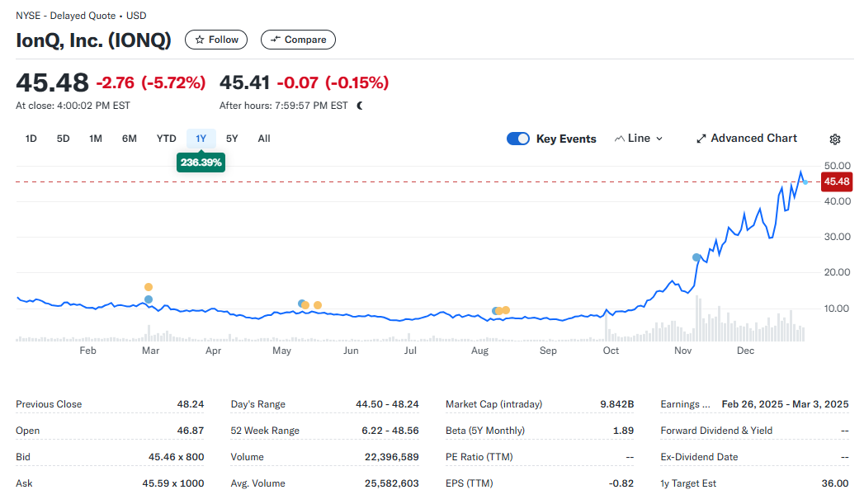Follow the IONQ stock

216,40
